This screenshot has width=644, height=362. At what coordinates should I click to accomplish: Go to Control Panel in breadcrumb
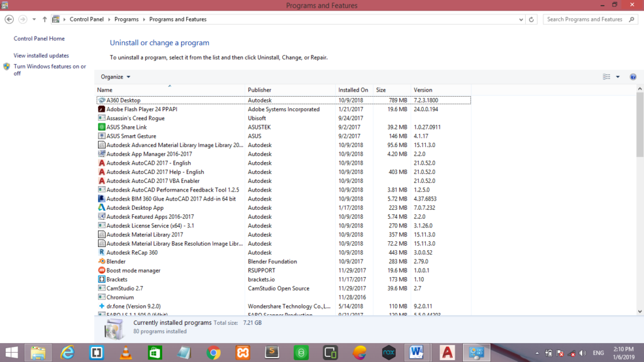point(87,19)
